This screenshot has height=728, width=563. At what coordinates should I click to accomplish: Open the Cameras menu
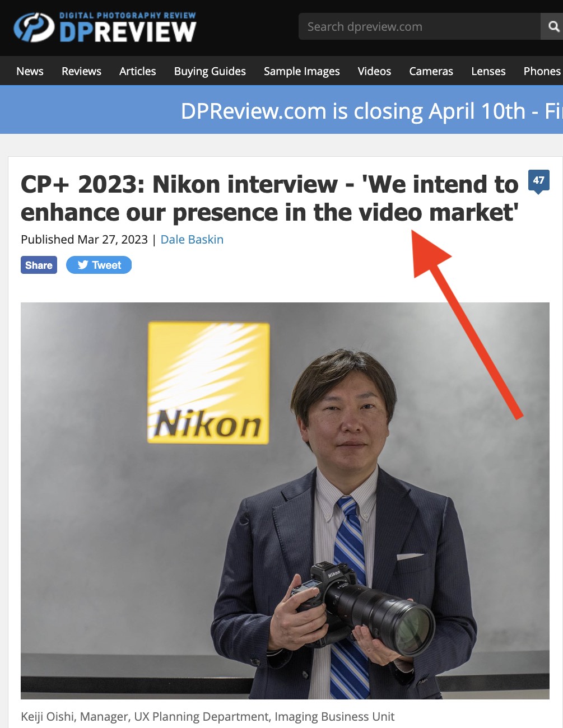click(431, 71)
